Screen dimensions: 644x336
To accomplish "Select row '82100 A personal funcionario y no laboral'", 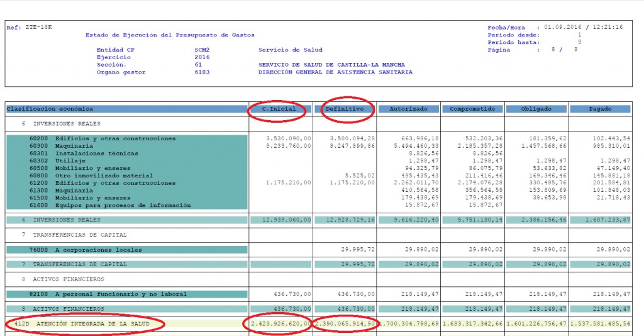I will [x=127, y=294].
